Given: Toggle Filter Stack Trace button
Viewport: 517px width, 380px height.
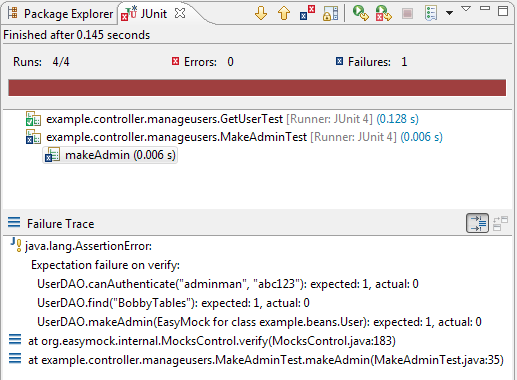Looking at the screenshot, I should [477, 223].
